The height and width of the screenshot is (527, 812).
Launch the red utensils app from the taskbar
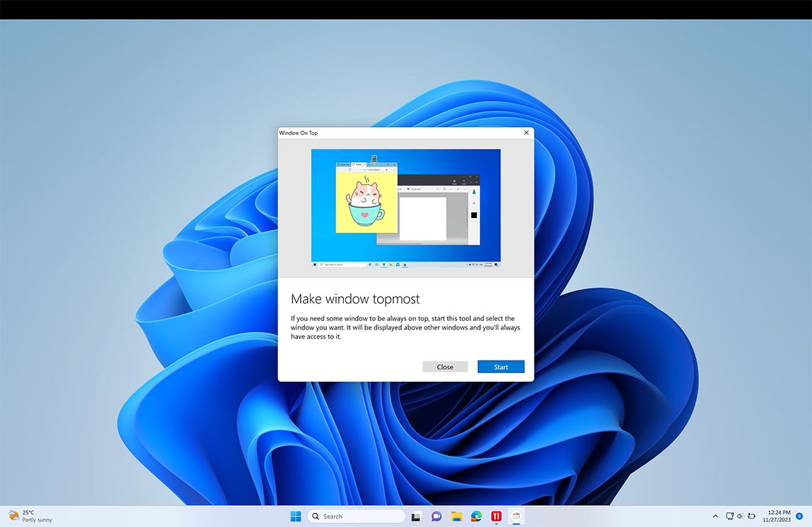point(496,516)
